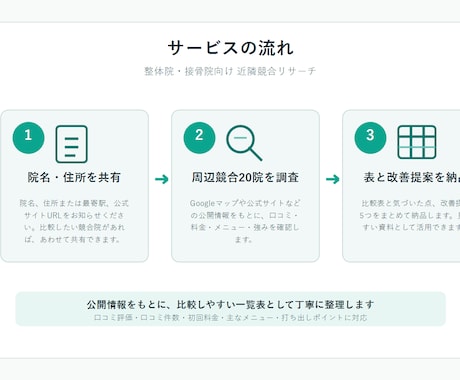
Task: Click banner subtext 口コミ評価・口コミ件数・初回料金
Action: 230,318
